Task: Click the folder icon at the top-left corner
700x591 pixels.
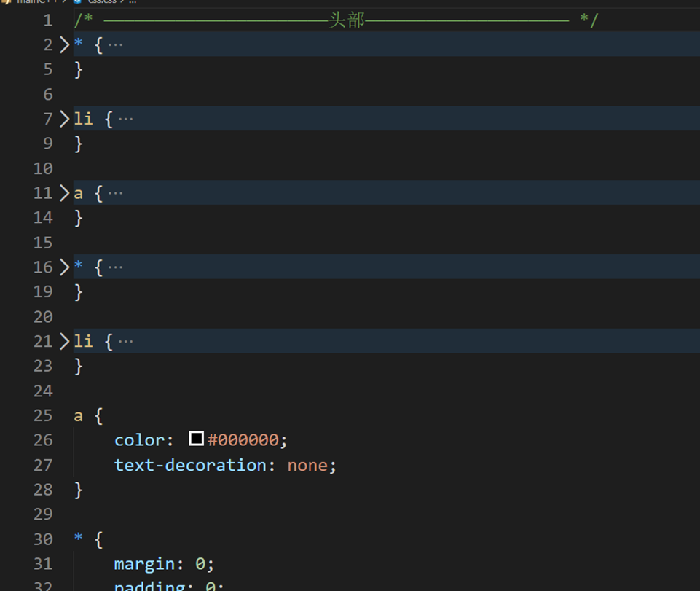Action: click(x=6, y=2)
